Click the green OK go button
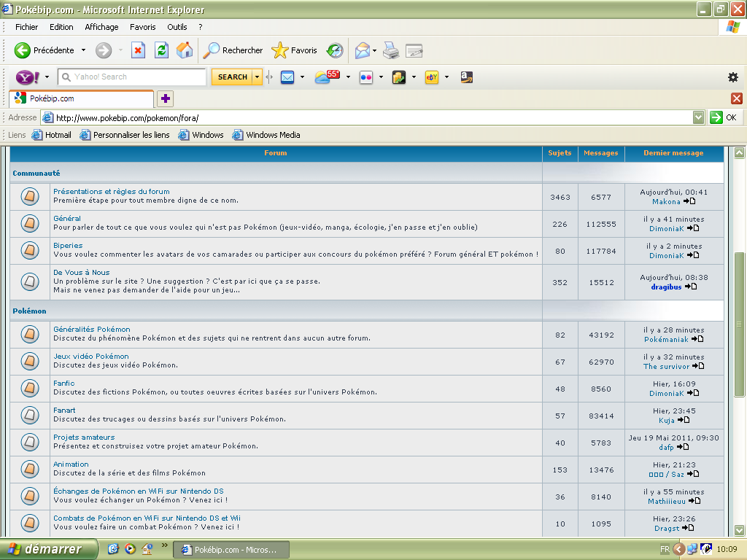747x560 pixels. click(x=723, y=117)
